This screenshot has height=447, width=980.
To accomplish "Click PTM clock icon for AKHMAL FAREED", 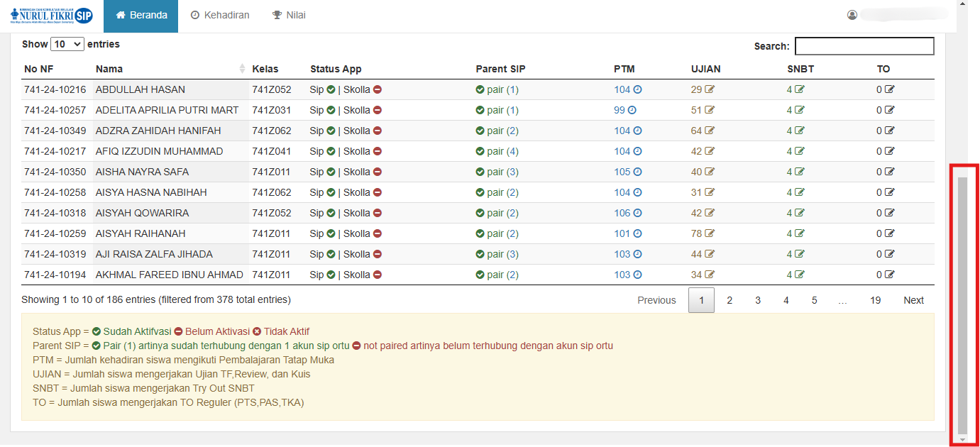I will click(x=637, y=275).
